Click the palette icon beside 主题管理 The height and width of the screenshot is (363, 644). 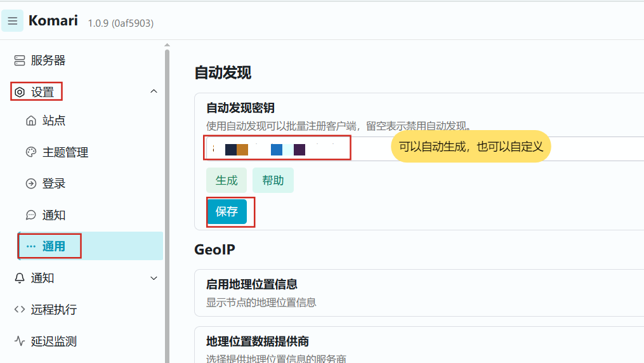(31, 152)
